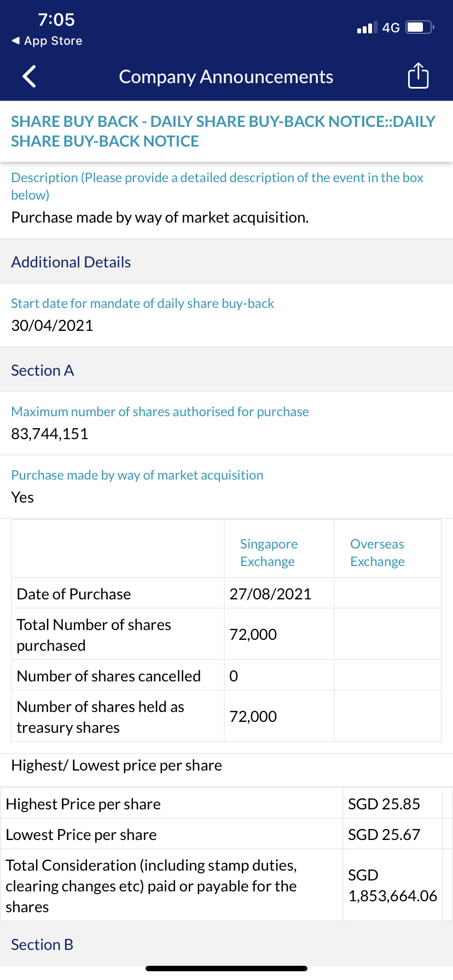This screenshot has width=453, height=980.
Task: Tap the Section B header
Action: [42, 944]
